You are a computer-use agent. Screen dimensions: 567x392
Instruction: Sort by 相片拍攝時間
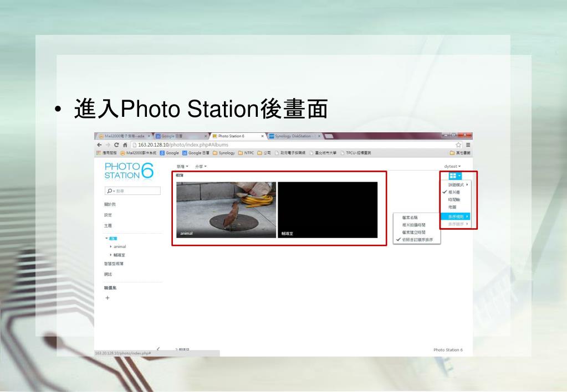tap(417, 225)
